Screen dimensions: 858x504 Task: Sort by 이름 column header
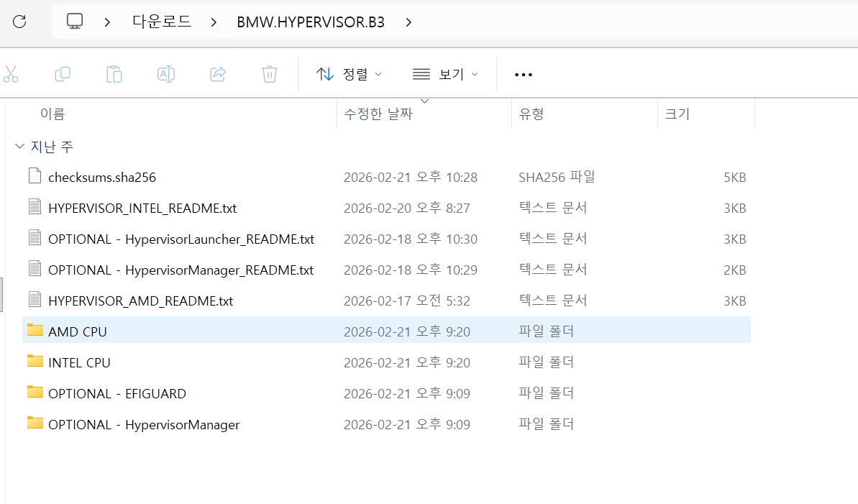[x=53, y=114]
